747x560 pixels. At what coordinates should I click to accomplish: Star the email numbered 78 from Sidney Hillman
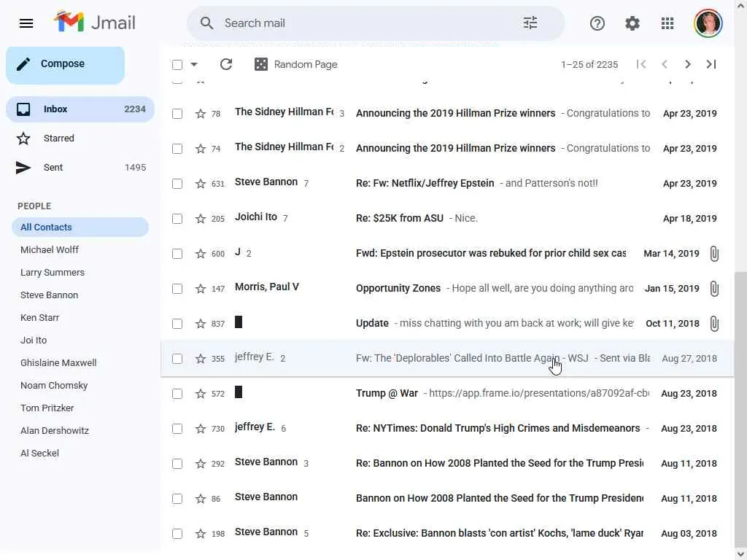201,114
